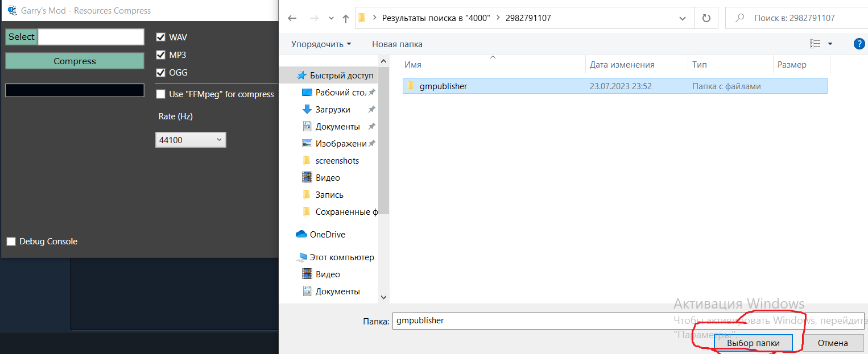The width and height of the screenshot is (868, 354).
Task: Expand path chevron before Результаты поиска
Action: point(374,18)
